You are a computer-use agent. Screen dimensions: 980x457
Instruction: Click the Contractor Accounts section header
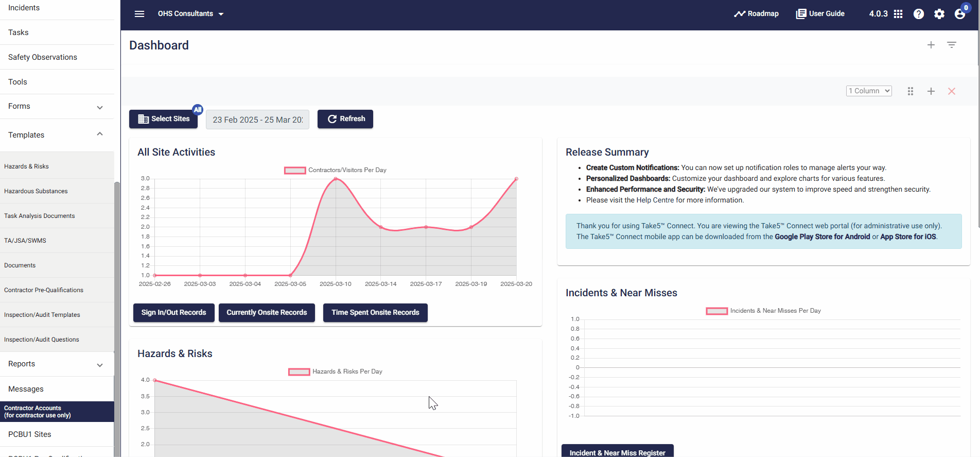[57, 412]
